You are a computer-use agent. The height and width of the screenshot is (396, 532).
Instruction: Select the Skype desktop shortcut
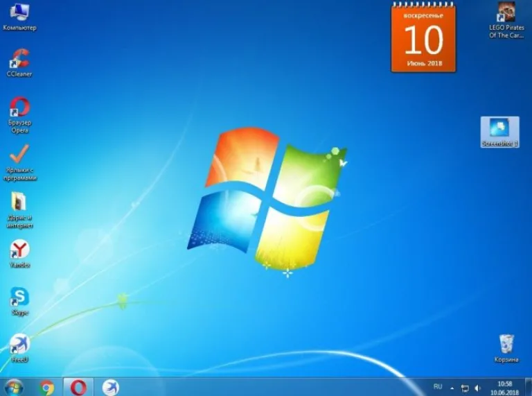19,302
